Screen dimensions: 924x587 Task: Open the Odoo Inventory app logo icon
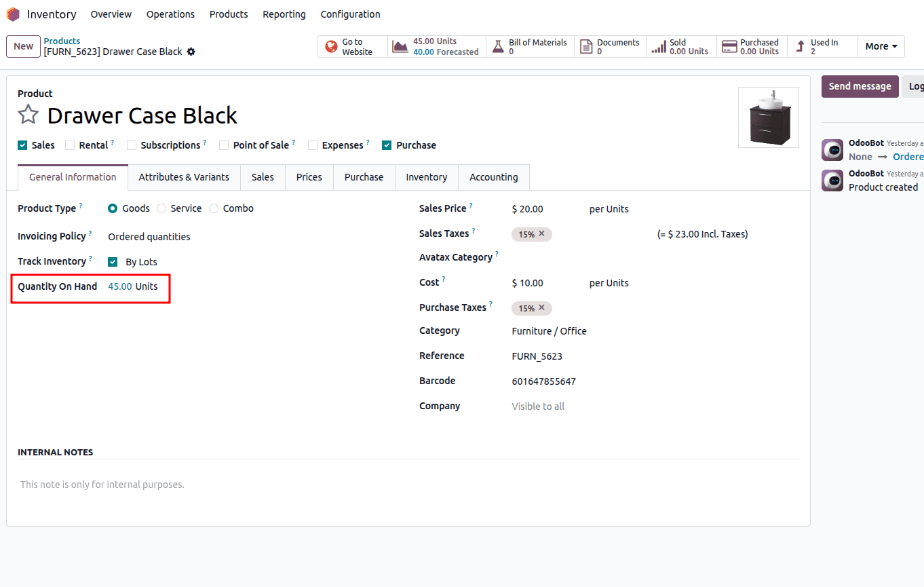tap(13, 14)
